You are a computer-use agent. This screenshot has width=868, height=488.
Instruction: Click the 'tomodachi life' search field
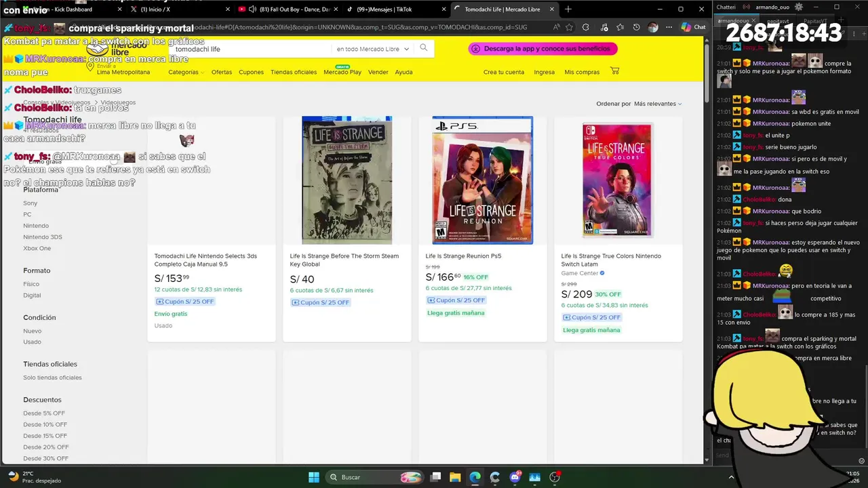(251, 49)
